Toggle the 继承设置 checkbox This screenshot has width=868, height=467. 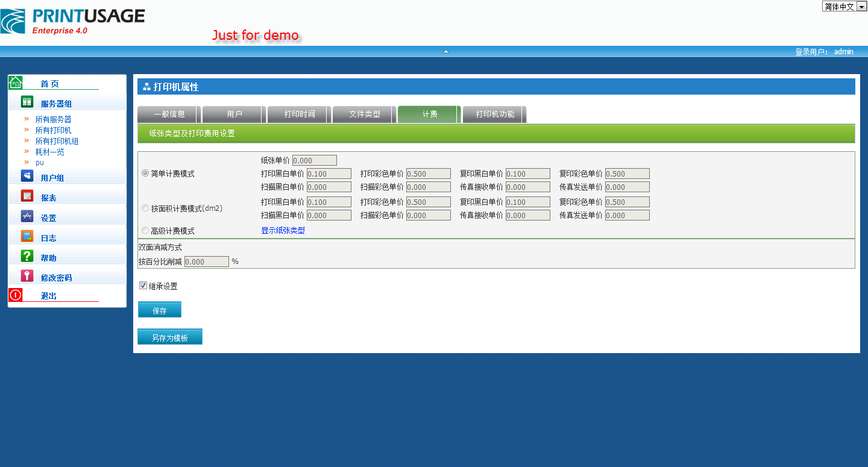pyautogui.click(x=143, y=286)
